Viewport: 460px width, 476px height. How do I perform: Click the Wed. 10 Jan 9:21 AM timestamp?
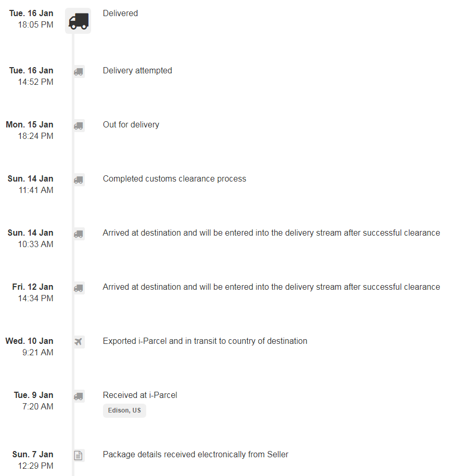30,346
